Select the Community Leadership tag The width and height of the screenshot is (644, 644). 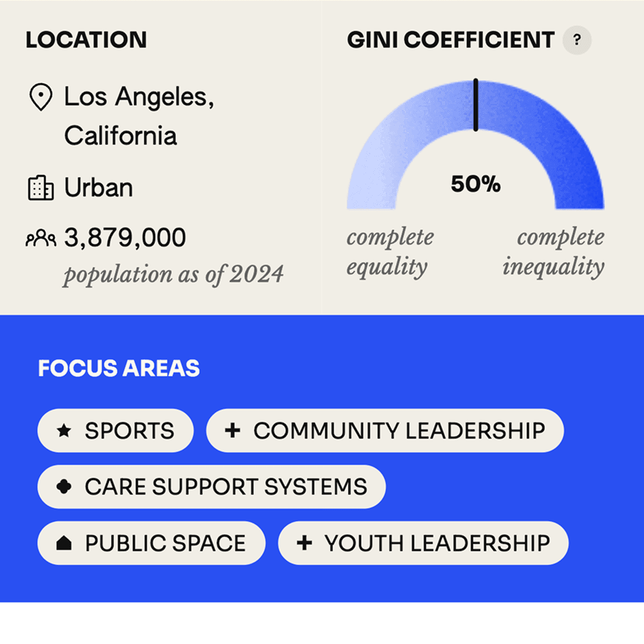384,430
